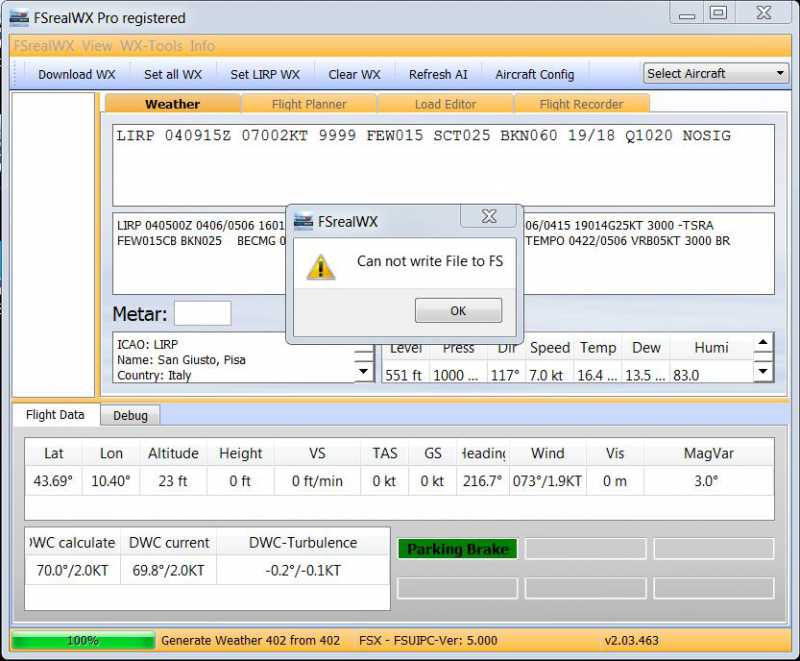800x661 pixels.
Task: Open Aircraft Config from the toolbar
Action: pyautogui.click(x=535, y=74)
